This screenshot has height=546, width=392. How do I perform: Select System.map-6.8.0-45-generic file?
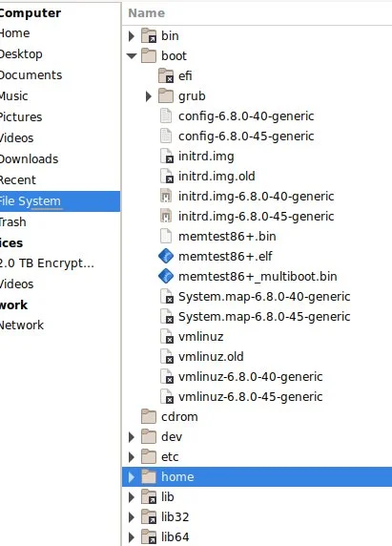pyautogui.click(x=264, y=317)
